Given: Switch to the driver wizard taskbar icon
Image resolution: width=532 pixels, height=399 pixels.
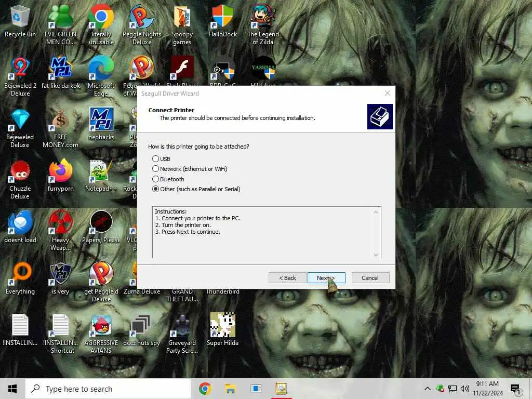Looking at the screenshot, I should [x=281, y=389].
